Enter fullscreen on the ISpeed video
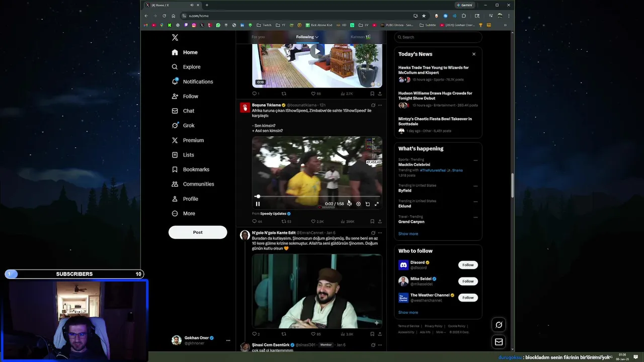Image resolution: width=644 pixels, height=362 pixels. pyautogui.click(x=376, y=204)
